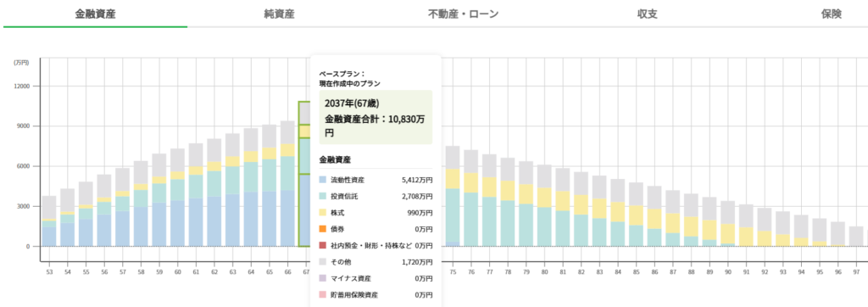
Task: Click the 5,412万円 value for 流動性資産
Action: coord(417,180)
